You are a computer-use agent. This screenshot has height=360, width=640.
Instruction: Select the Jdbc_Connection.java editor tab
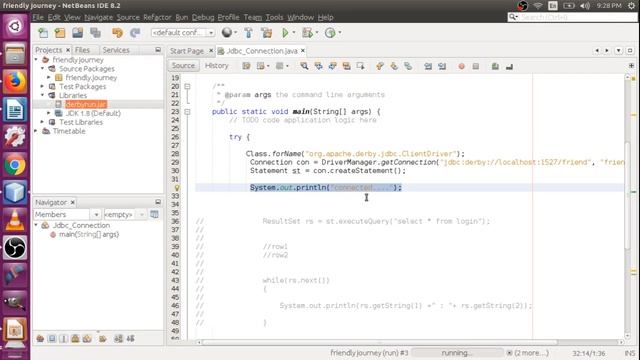(x=261, y=51)
